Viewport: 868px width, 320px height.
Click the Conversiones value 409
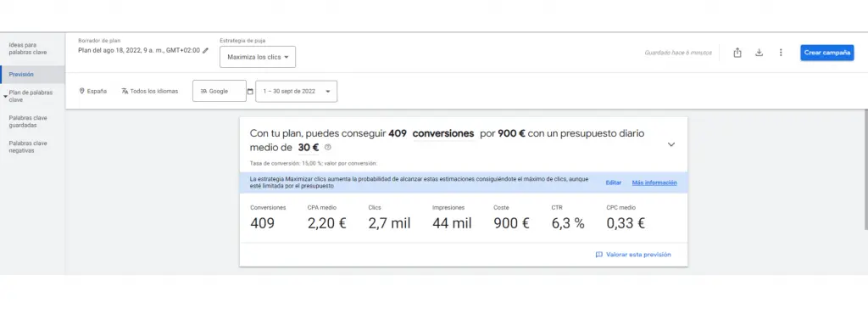pos(263,223)
